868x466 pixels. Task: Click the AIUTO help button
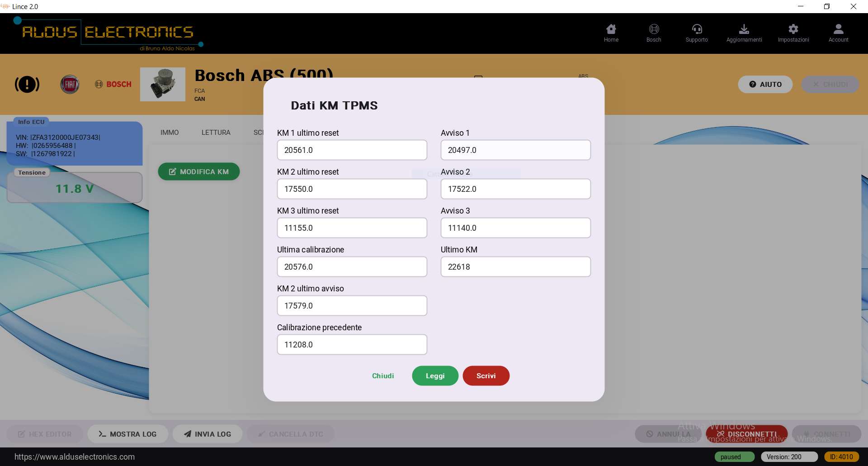tap(765, 84)
